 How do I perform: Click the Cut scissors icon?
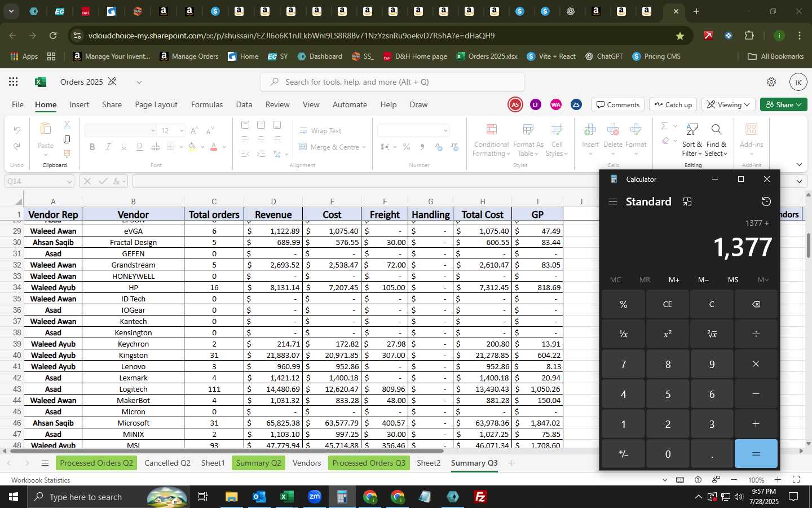(x=67, y=124)
